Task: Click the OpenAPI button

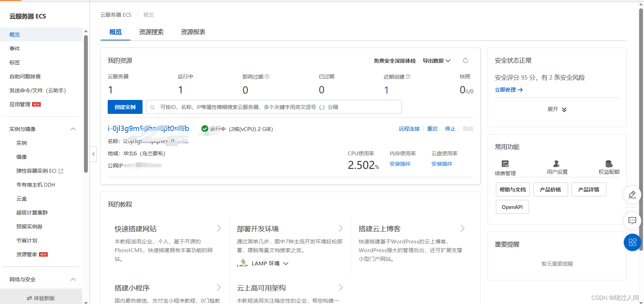Action: coord(512,207)
